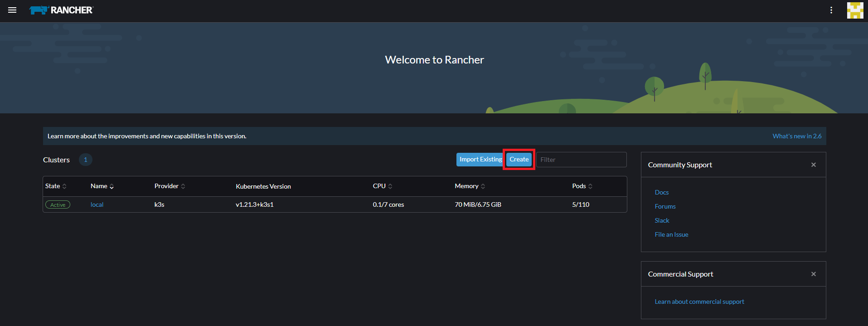Image resolution: width=868 pixels, height=326 pixels.
Task: Open the File an Issue link
Action: pos(671,234)
